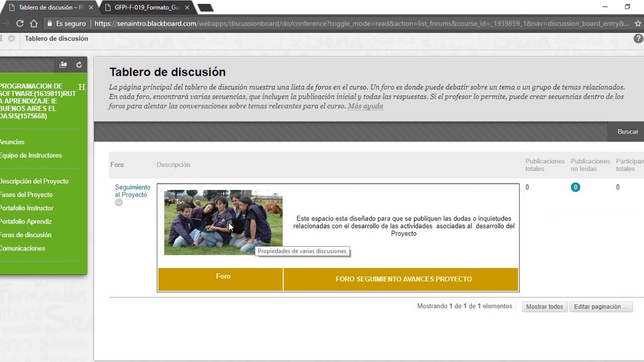
Task: Click FORO SEGUIMIENTO AVANCES PROYECTO banner
Action: (401, 280)
